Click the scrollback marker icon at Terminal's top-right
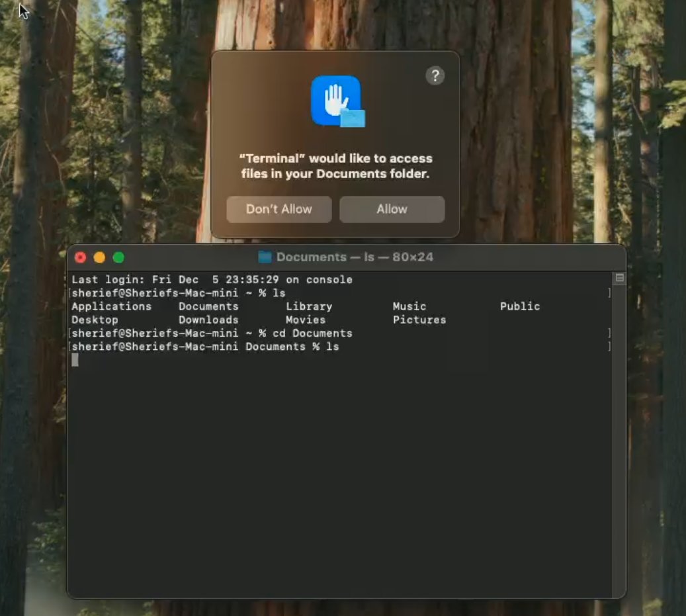 click(619, 279)
